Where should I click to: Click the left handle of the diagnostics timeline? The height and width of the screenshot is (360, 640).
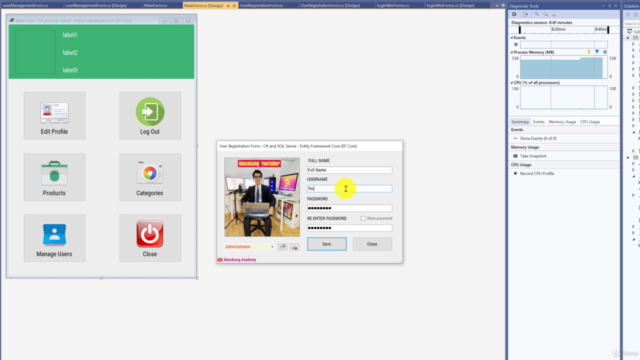click(520, 30)
